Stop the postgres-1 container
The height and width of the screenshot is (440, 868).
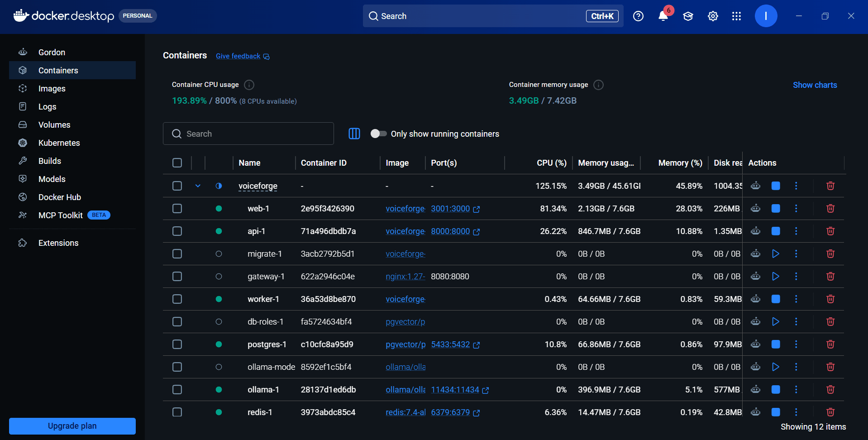pyautogui.click(x=776, y=344)
